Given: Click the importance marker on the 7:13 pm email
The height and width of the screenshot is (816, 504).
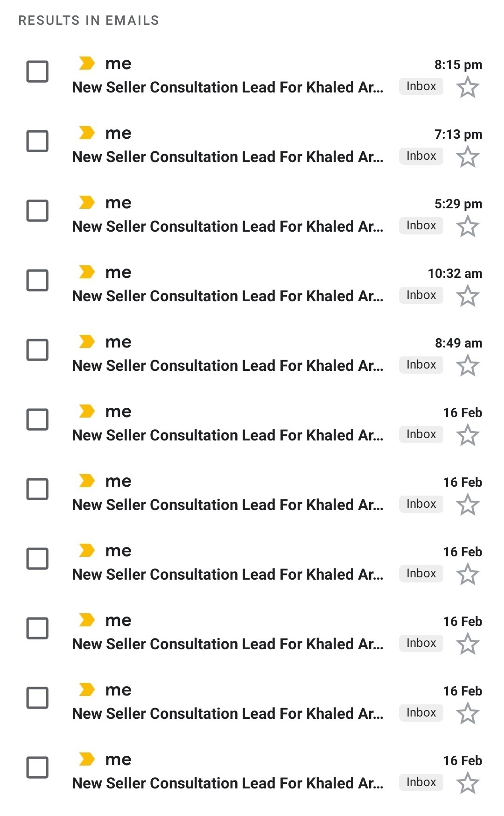Looking at the screenshot, I should click(87, 133).
